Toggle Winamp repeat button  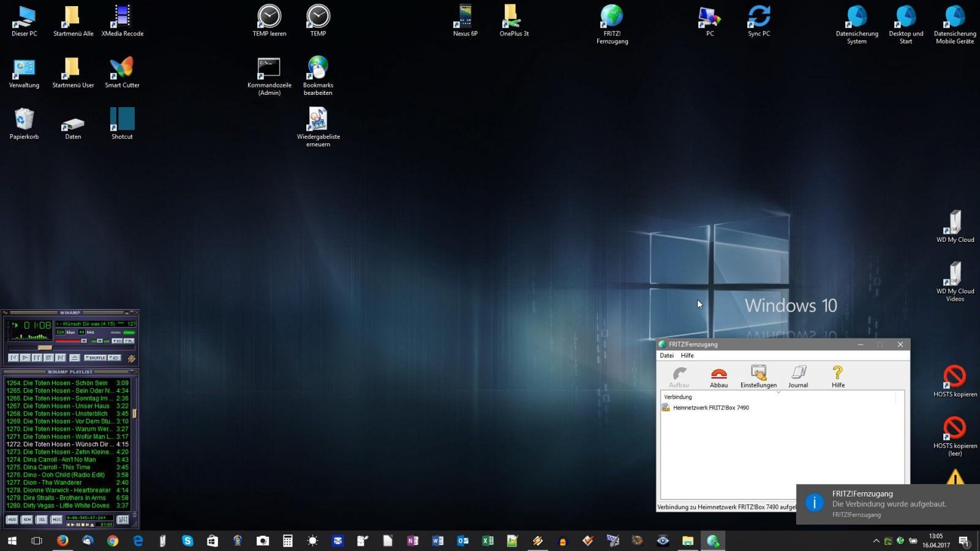(x=115, y=358)
